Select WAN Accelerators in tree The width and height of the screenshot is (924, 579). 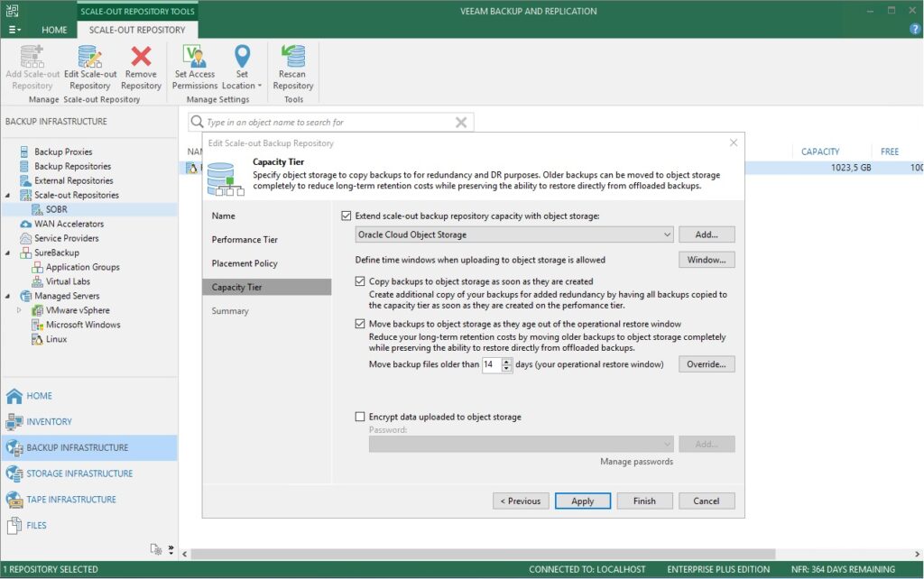click(69, 224)
